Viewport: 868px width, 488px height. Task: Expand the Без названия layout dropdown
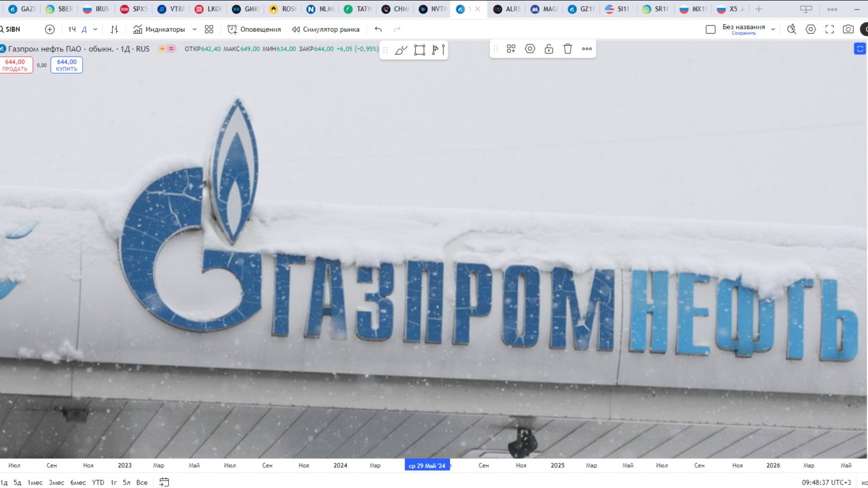[x=773, y=29]
